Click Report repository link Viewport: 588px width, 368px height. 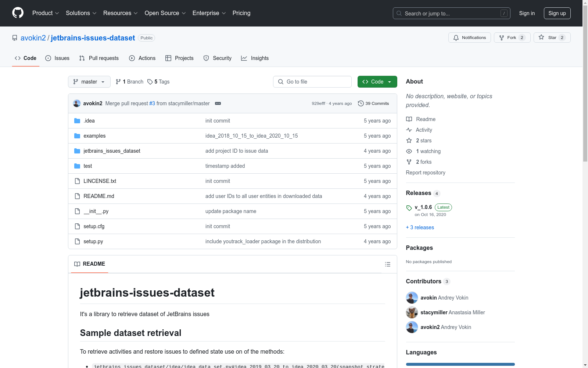(x=426, y=173)
